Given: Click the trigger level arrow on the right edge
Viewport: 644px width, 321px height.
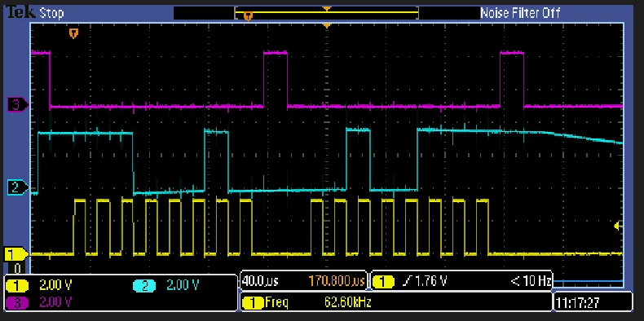Looking at the screenshot, I should (618, 226).
